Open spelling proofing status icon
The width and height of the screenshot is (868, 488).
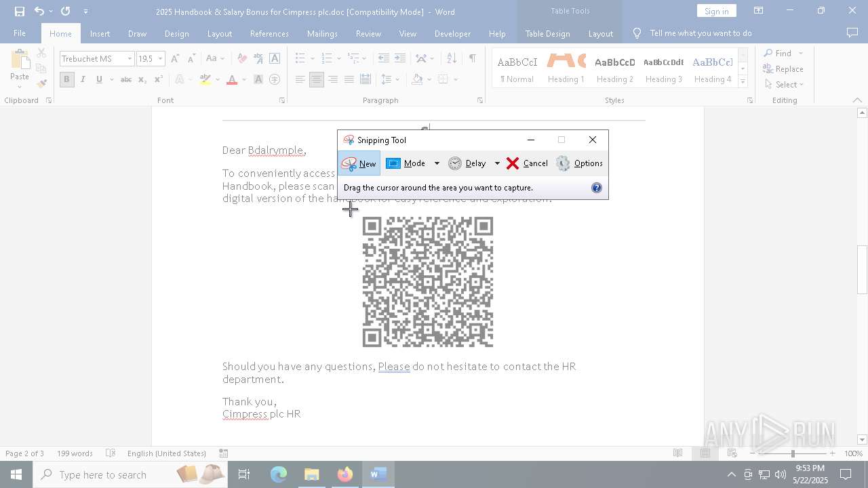111,453
